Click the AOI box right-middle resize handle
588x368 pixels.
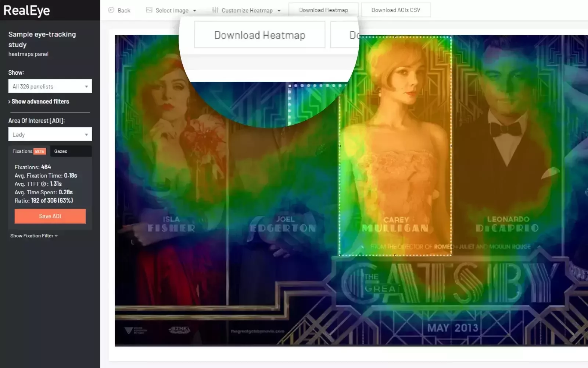pos(451,146)
